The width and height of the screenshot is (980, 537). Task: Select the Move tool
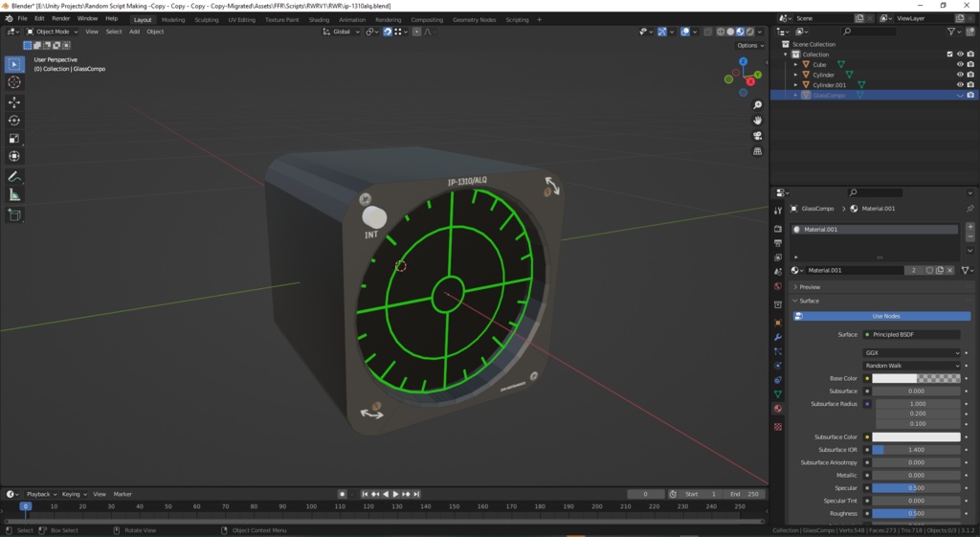(x=14, y=102)
